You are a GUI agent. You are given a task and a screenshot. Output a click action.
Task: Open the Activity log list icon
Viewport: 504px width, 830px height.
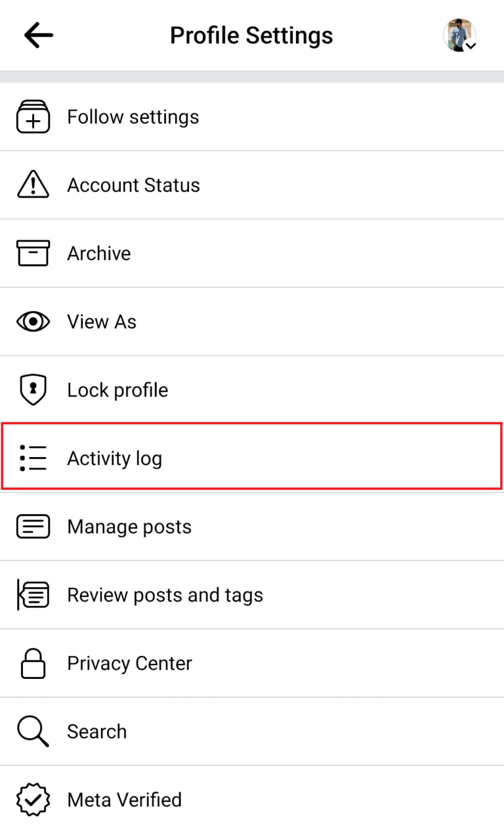tap(33, 458)
